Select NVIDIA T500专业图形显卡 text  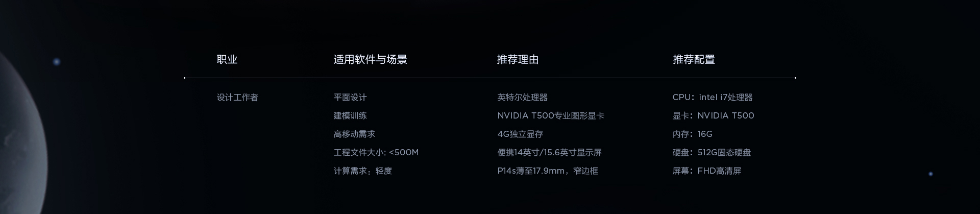[551, 116]
